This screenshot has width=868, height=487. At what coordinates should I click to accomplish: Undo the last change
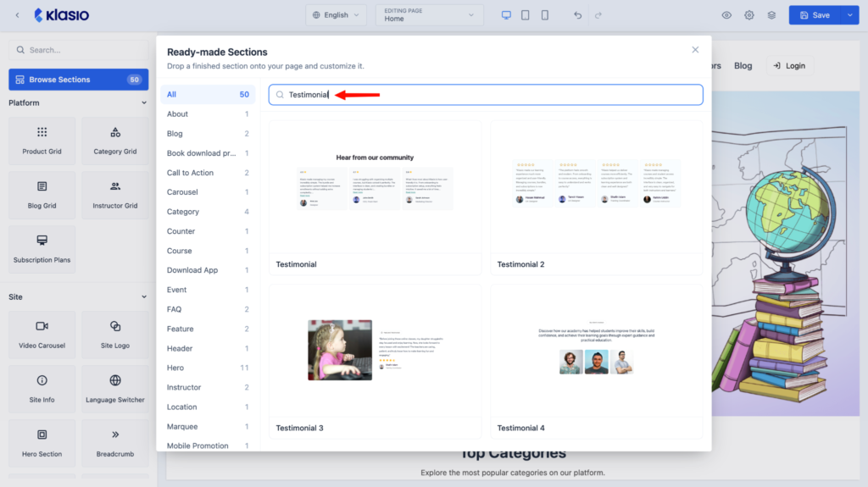(x=577, y=15)
